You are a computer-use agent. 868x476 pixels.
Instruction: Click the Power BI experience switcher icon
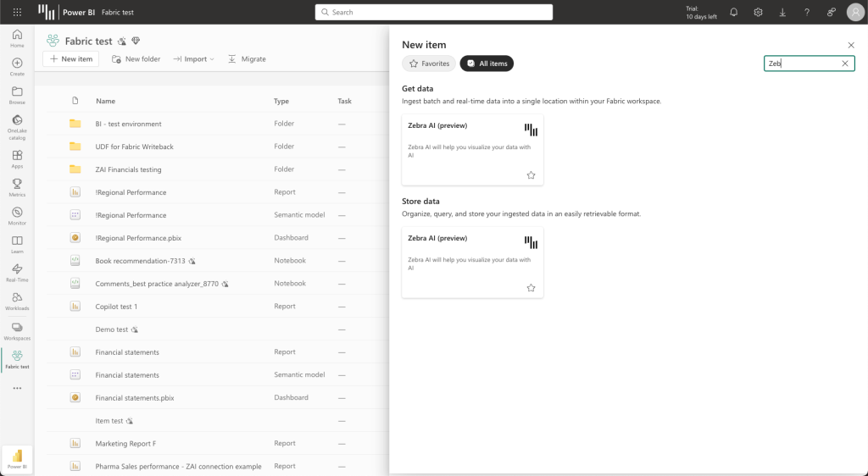[17, 459]
